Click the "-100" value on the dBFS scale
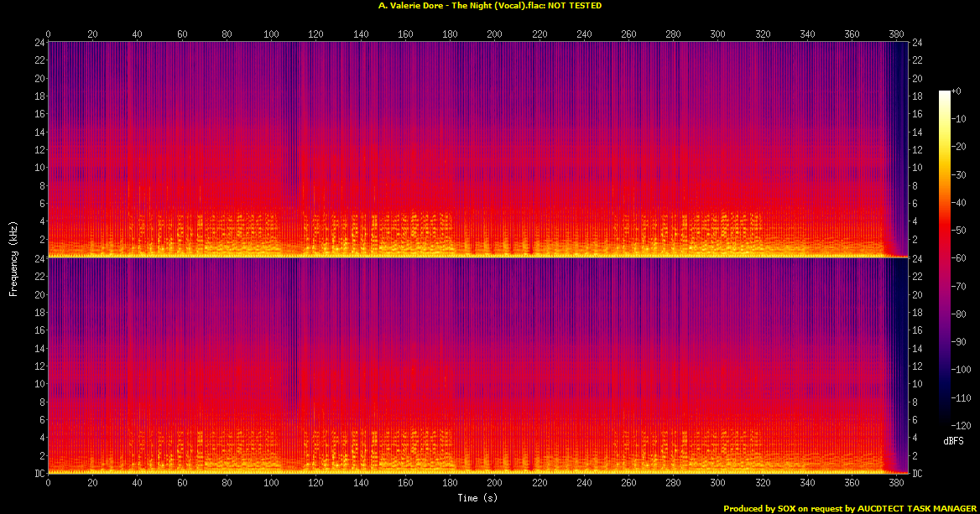Viewport: 980px width, 514px height. click(962, 370)
